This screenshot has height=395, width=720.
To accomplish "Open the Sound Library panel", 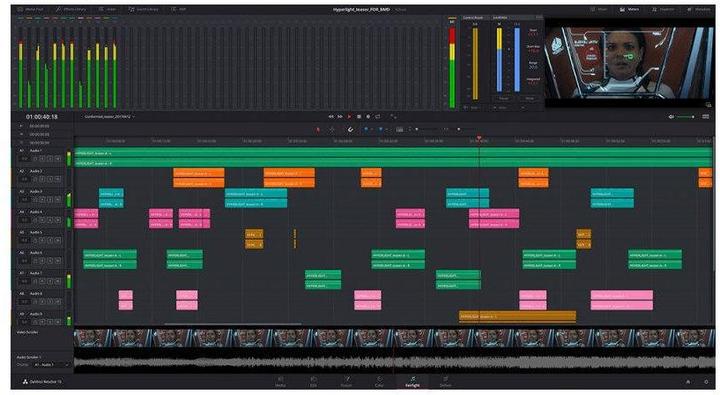I will [144, 9].
